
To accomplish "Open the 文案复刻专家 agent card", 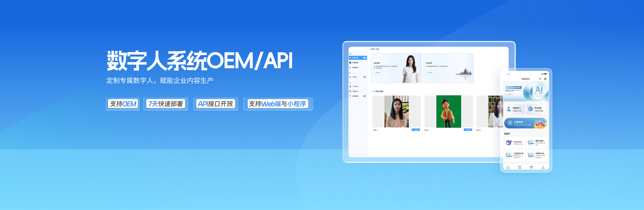I will 515,155.
